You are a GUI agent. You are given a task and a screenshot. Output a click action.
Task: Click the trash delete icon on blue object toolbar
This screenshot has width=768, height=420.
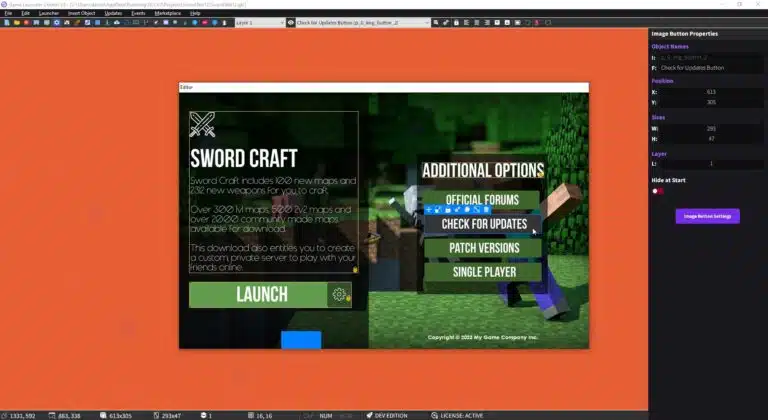click(486, 210)
